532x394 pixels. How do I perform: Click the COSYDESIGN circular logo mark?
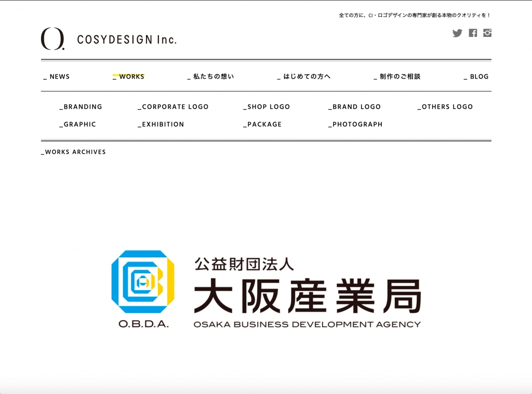[x=52, y=39]
